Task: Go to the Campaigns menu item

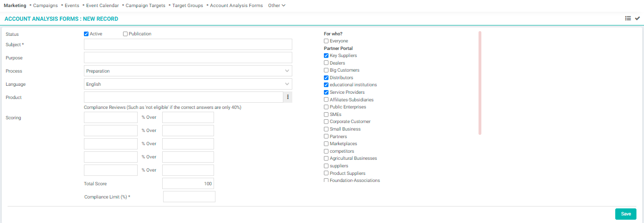Action: (x=45, y=6)
